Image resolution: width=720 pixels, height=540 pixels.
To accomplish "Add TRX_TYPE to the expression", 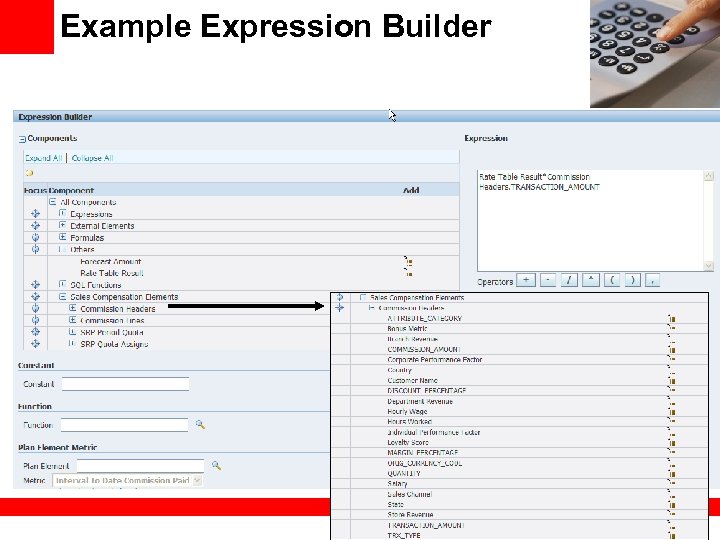I will pyautogui.click(x=672, y=535).
